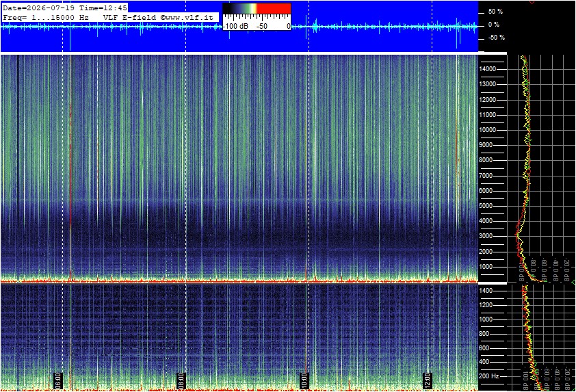Click the dB color scale gradient bar
576x392 pixels.
257,9
